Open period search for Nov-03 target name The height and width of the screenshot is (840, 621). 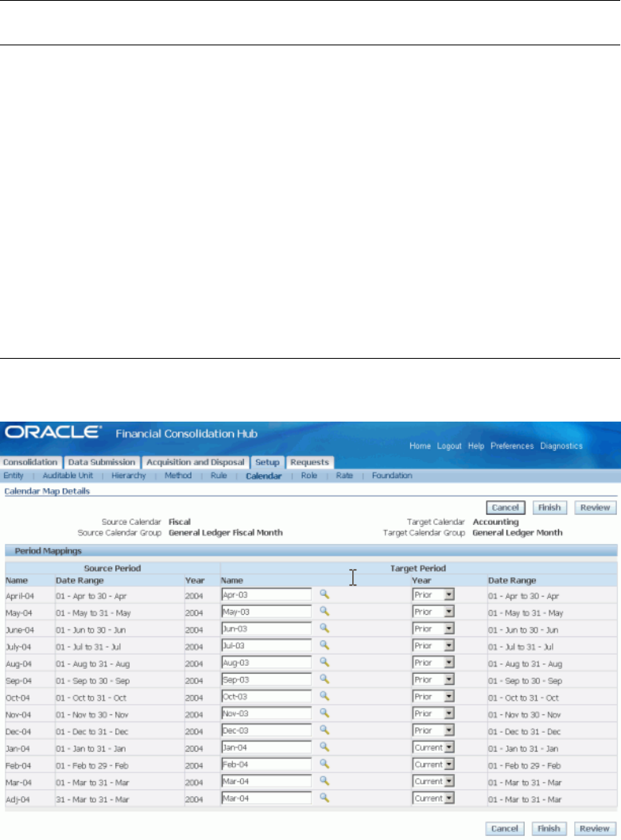(x=324, y=713)
